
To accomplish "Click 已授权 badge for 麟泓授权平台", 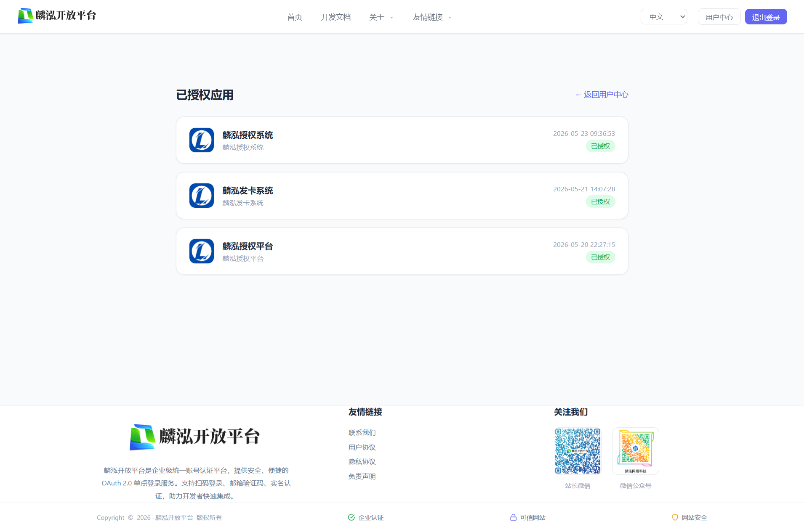I will [x=600, y=257].
